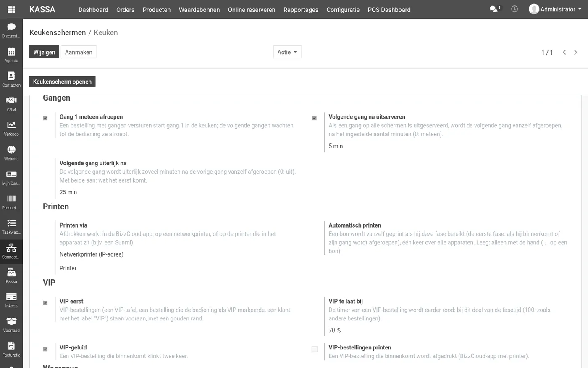The image size is (588, 368).
Task: Go to the next record arrow
Action: (x=575, y=52)
